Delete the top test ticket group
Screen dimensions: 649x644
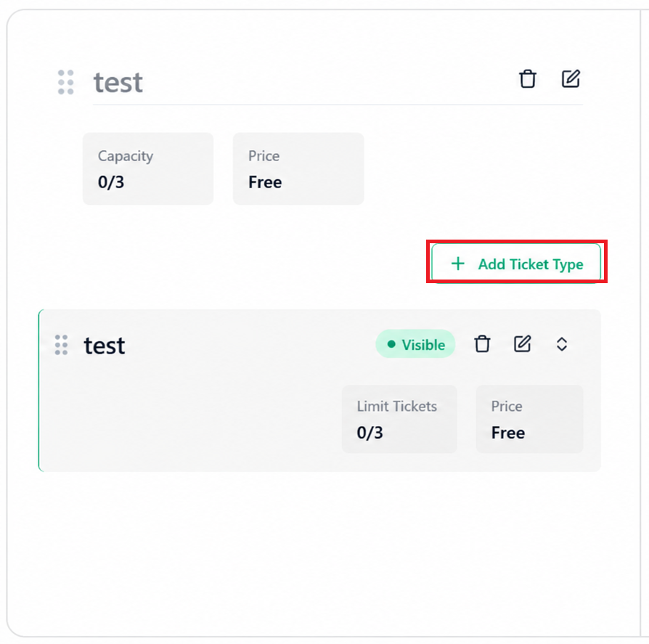pyautogui.click(x=527, y=78)
